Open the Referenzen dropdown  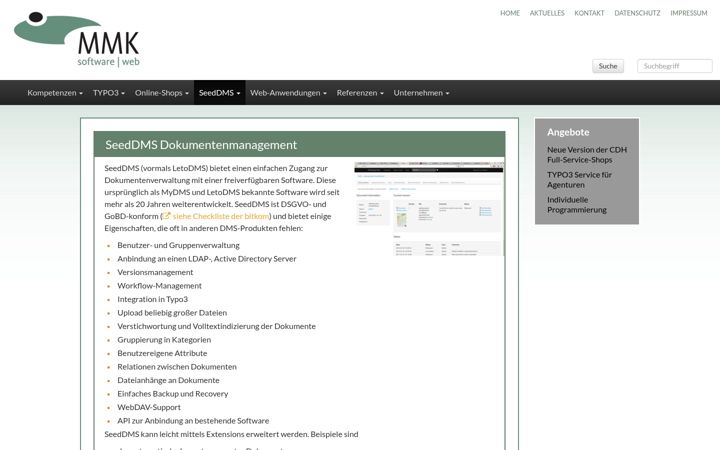[360, 93]
